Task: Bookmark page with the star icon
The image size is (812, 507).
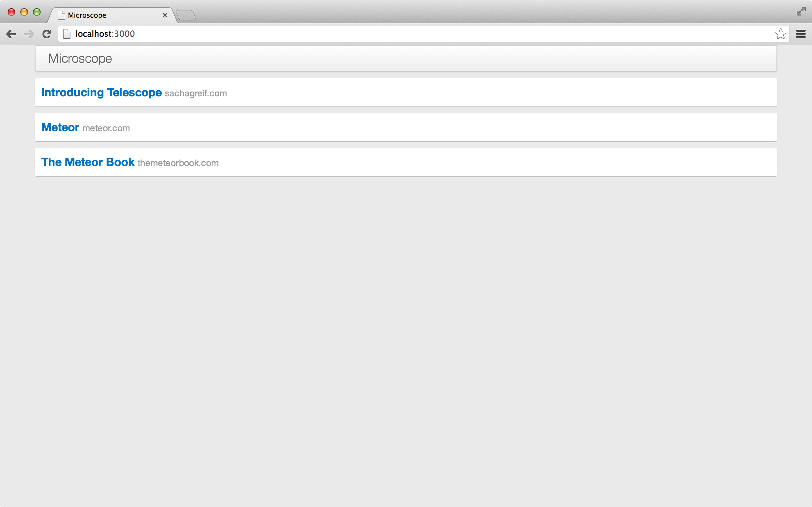Action: pos(781,34)
